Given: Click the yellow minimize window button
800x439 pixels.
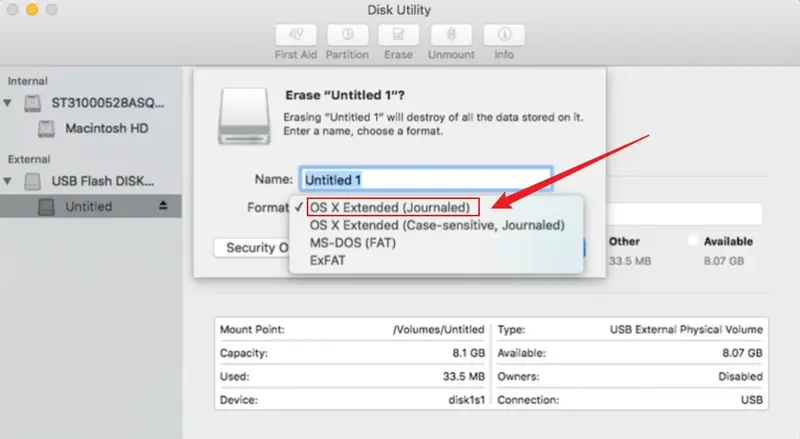Looking at the screenshot, I should tap(32, 10).
